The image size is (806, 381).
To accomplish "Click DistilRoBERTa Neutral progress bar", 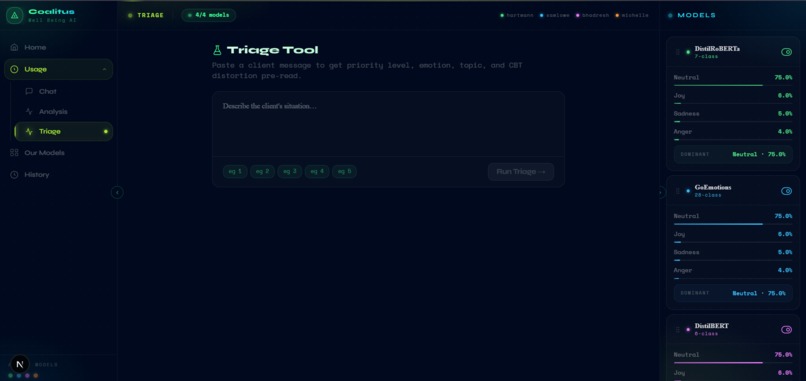I will tap(733, 85).
